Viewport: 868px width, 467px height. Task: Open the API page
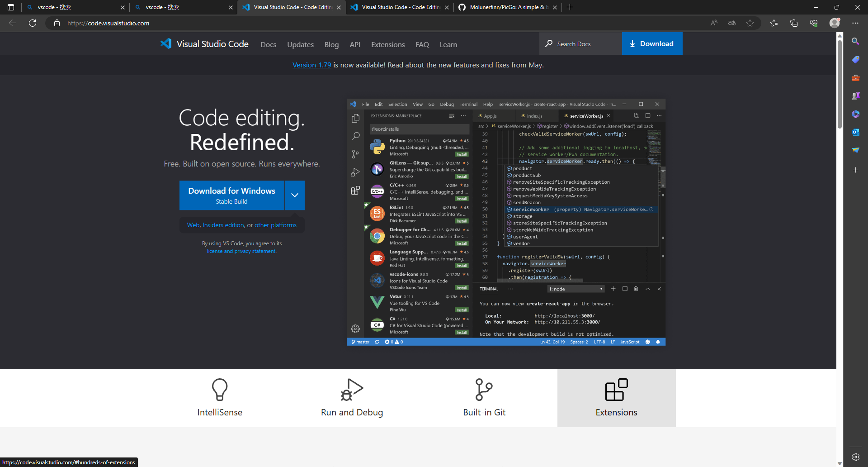pyautogui.click(x=355, y=44)
